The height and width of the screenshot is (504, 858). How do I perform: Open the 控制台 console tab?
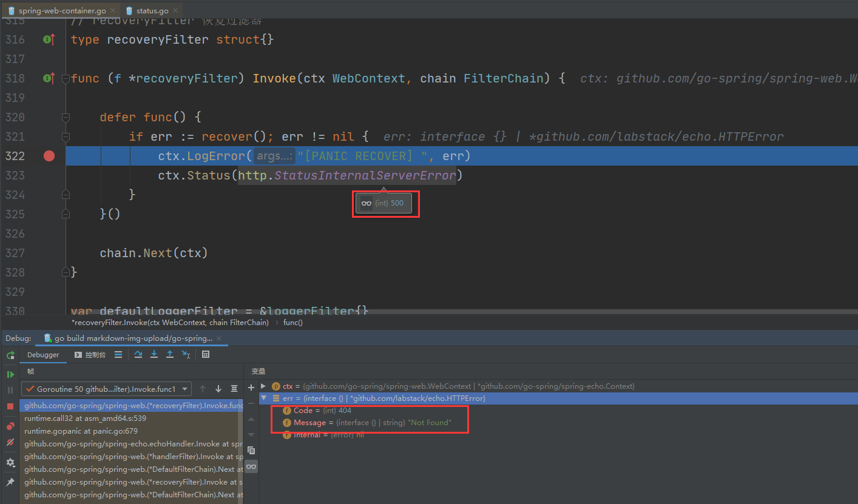tap(90, 355)
